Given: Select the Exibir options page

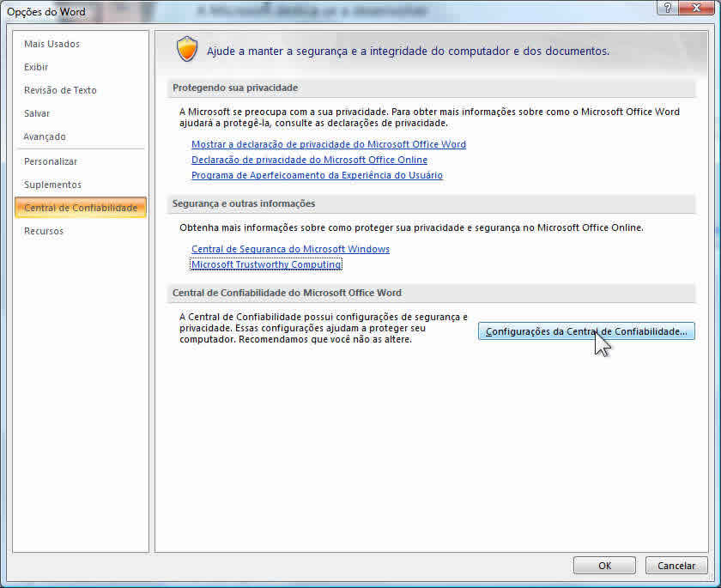Looking at the screenshot, I should [36, 67].
